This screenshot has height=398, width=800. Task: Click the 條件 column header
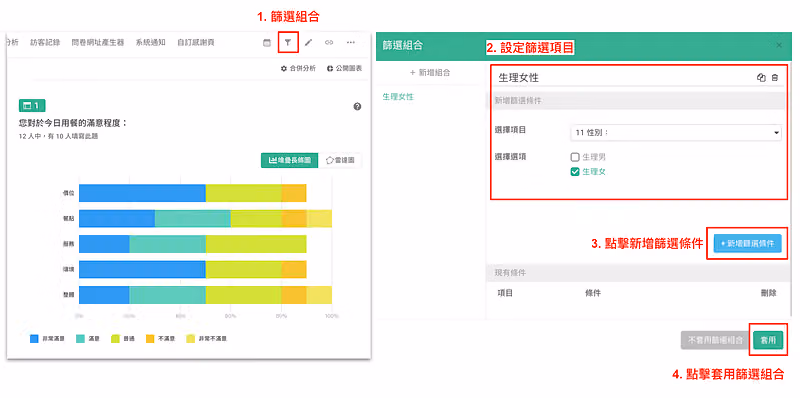pos(593,293)
